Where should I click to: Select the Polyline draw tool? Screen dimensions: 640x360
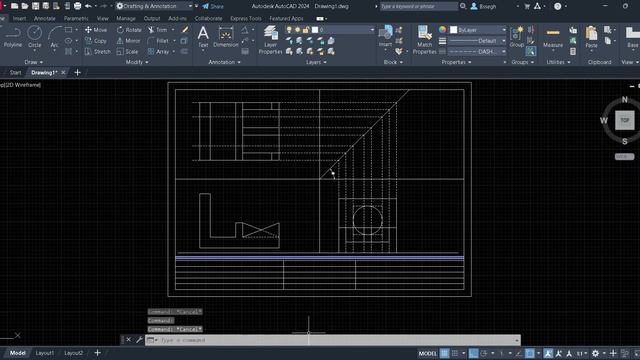(x=12, y=37)
